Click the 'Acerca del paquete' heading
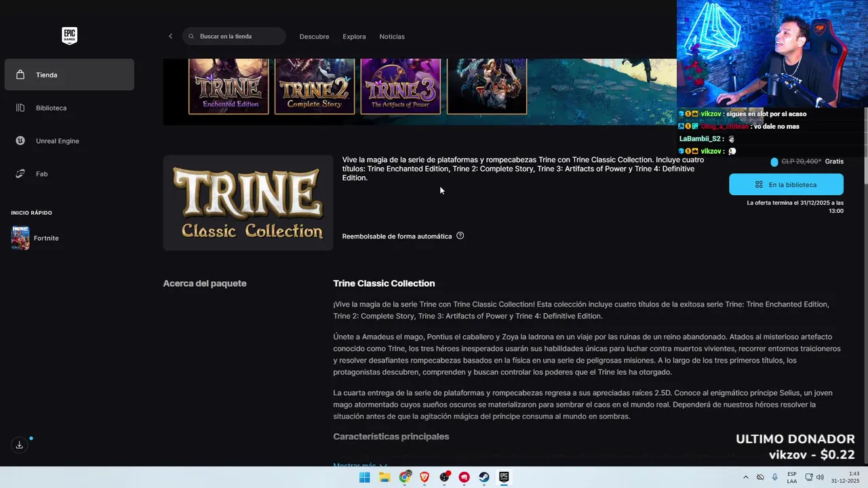Viewport: 868px width, 488px height. [205, 283]
